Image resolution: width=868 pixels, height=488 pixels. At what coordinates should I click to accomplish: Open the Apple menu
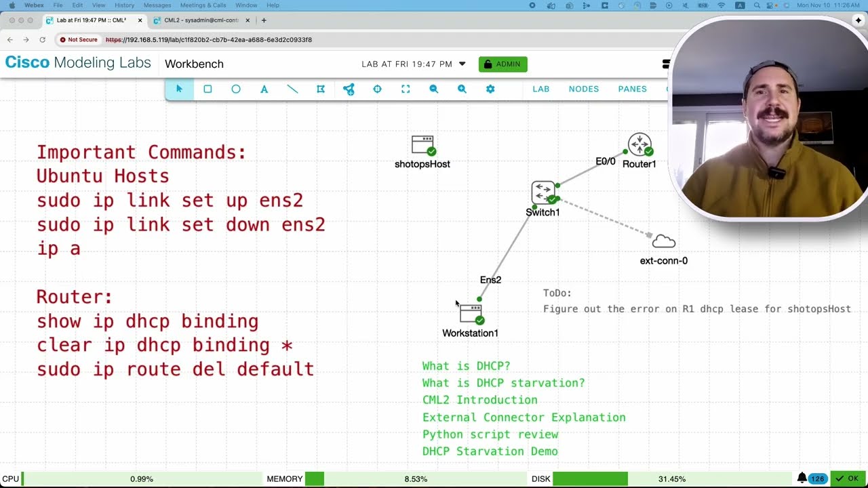click(x=12, y=5)
